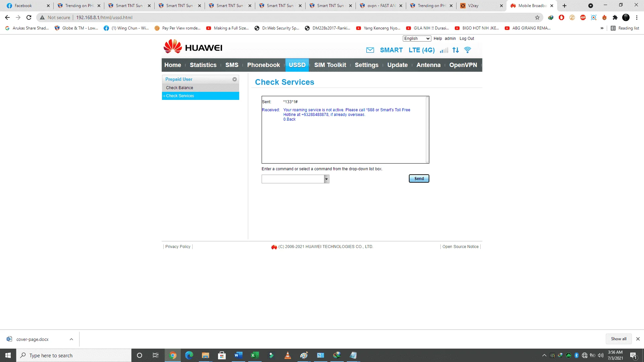The width and height of the screenshot is (644, 362).
Task: Open the SIM Toolkit tab
Action: [330, 65]
